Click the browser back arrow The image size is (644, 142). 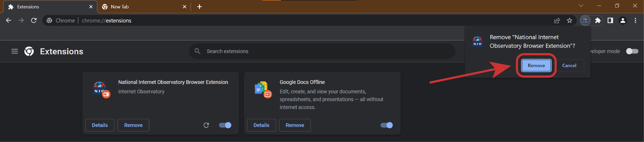click(9, 20)
